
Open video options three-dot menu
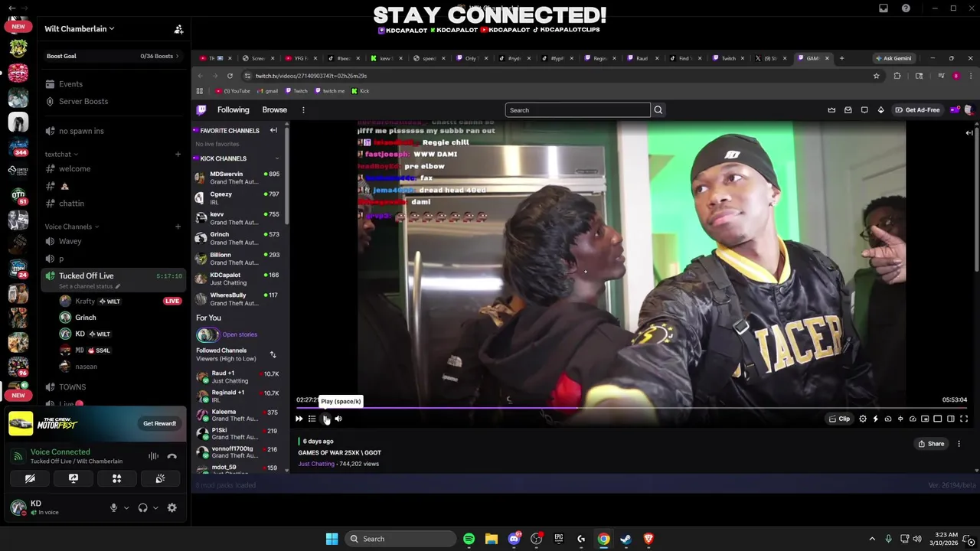click(x=959, y=444)
